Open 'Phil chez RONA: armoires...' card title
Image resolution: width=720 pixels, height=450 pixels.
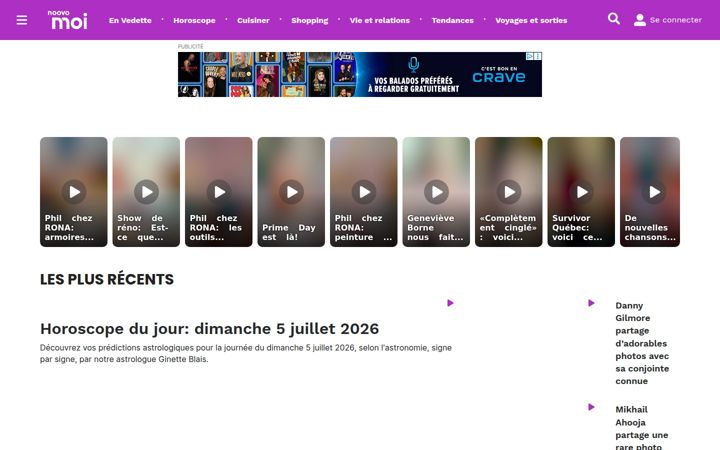click(x=69, y=228)
